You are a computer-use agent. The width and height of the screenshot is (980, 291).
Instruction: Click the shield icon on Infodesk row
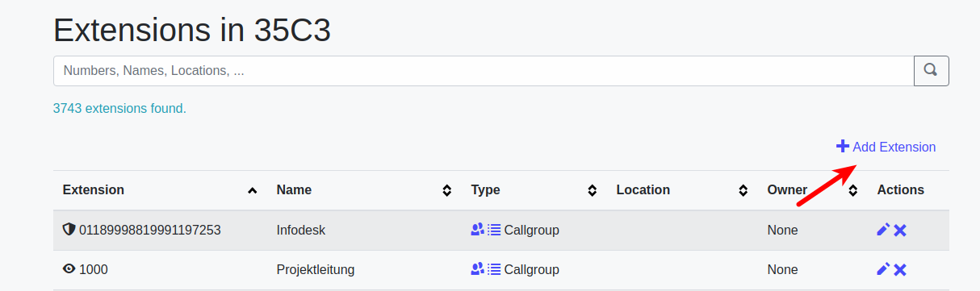pyautogui.click(x=69, y=230)
